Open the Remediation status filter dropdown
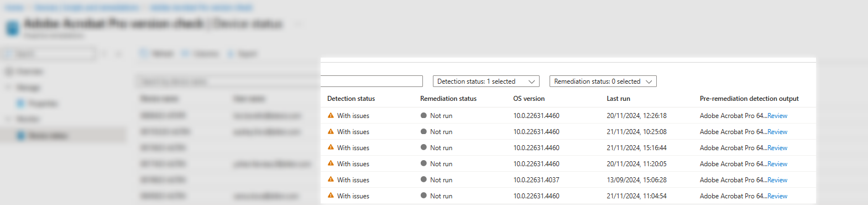 point(603,81)
